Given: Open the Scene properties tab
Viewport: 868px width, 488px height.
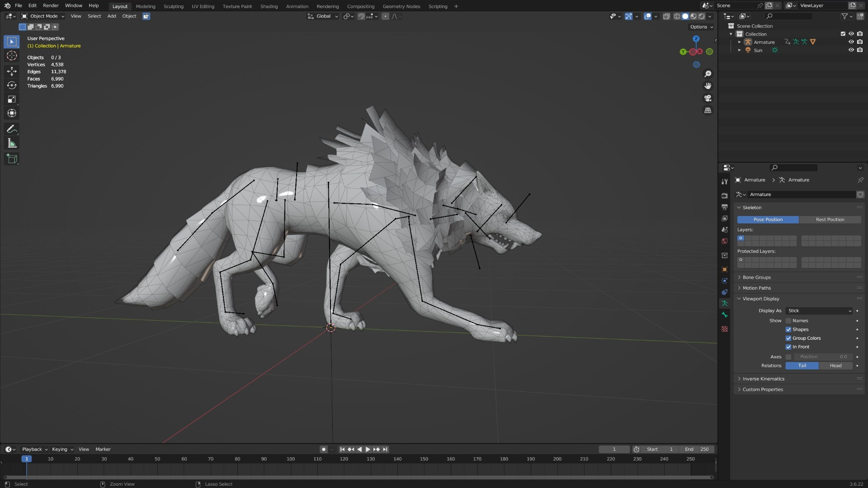Looking at the screenshot, I should pyautogui.click(x=725, y=230).
